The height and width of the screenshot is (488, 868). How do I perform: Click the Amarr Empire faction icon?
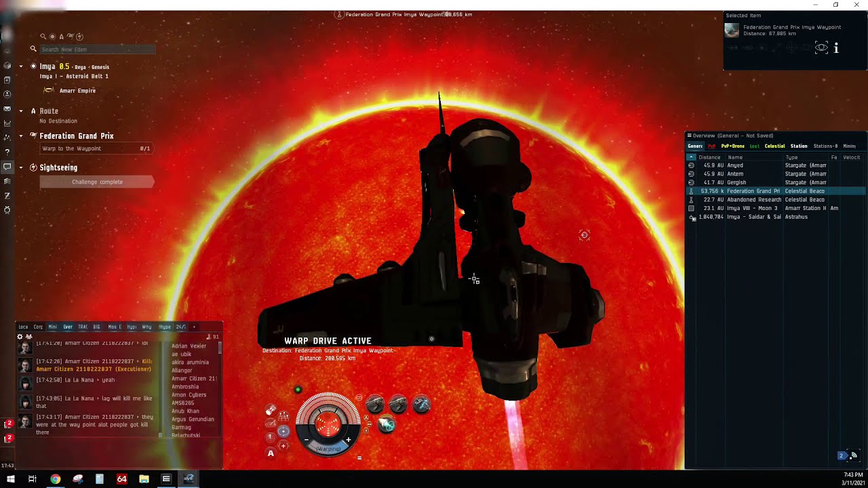click(49, 90)
